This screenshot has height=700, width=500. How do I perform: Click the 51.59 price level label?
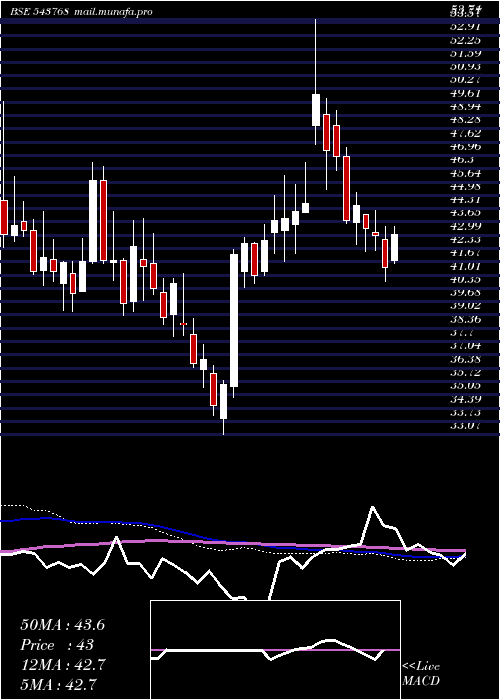[x=466, y=53]
